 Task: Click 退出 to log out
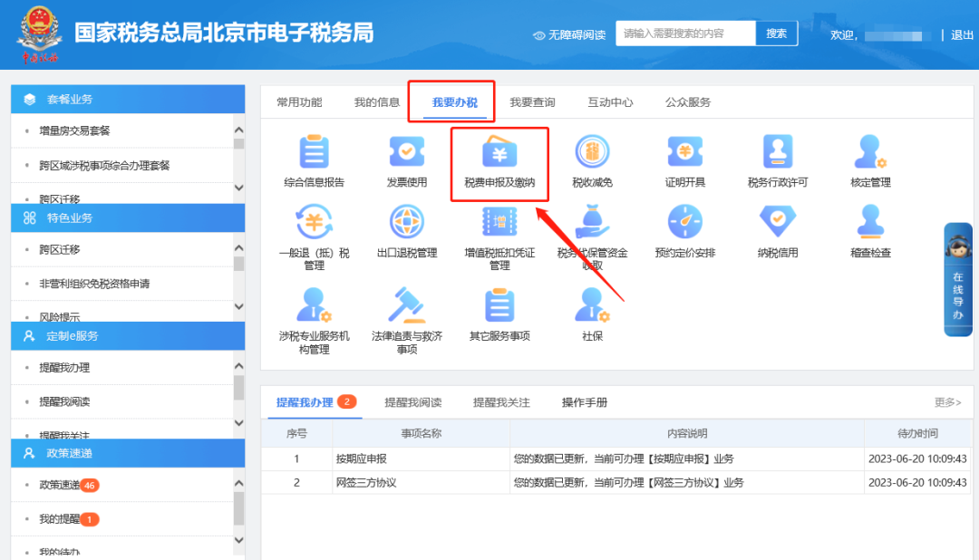coord(962,35)
